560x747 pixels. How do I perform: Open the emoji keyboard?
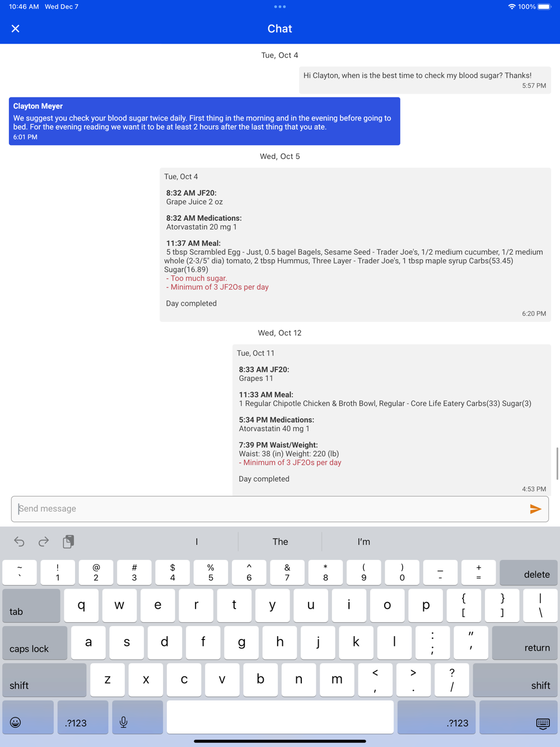click(x=28, y=717)
